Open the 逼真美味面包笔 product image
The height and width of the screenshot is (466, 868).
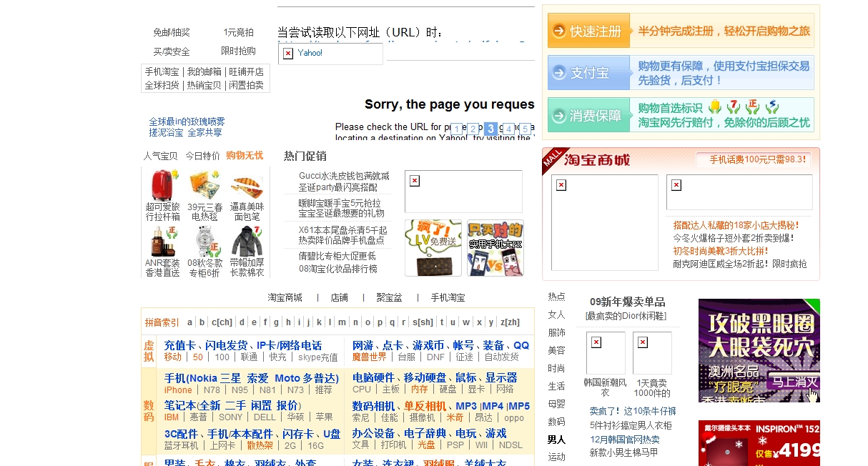(x=247, y=185)
